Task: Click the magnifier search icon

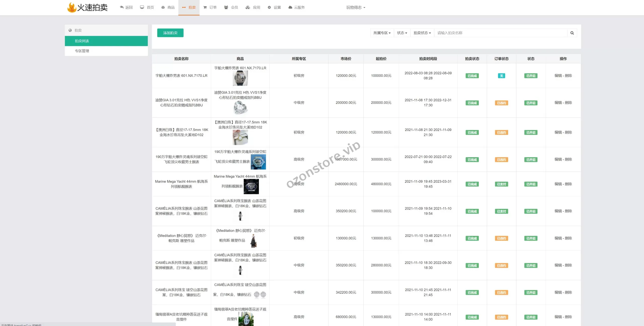Action: coord(572,33)
